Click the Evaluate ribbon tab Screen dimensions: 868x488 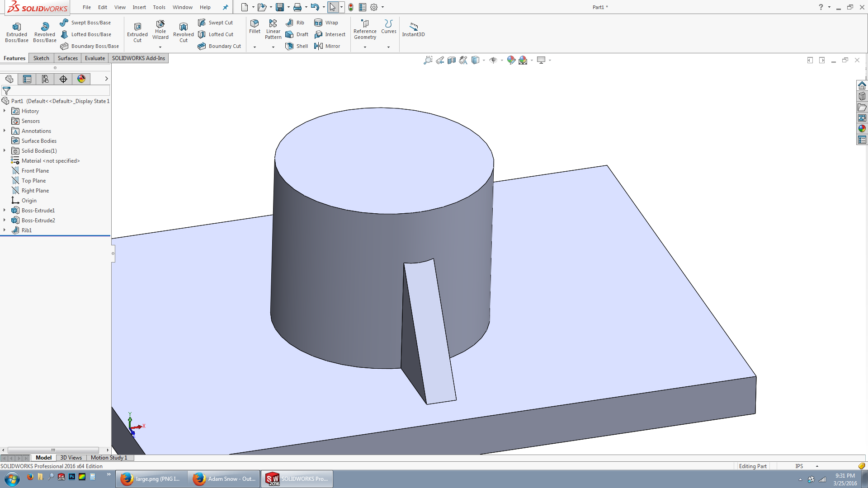coord(94,58)
